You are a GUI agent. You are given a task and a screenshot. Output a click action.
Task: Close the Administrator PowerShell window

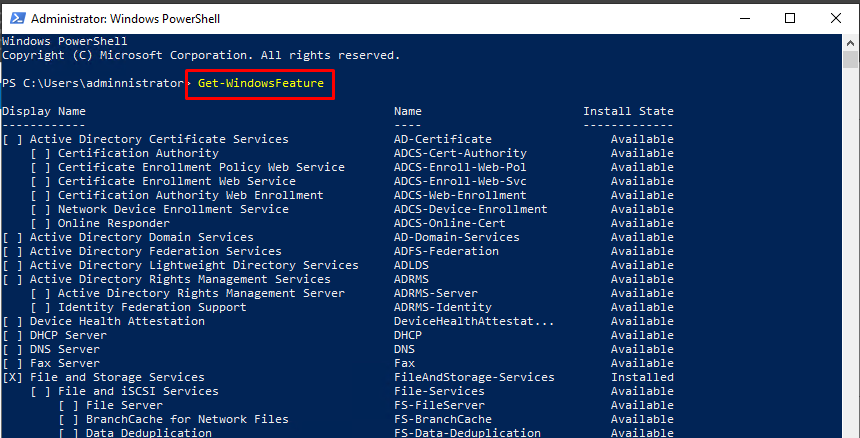point(835,18)
